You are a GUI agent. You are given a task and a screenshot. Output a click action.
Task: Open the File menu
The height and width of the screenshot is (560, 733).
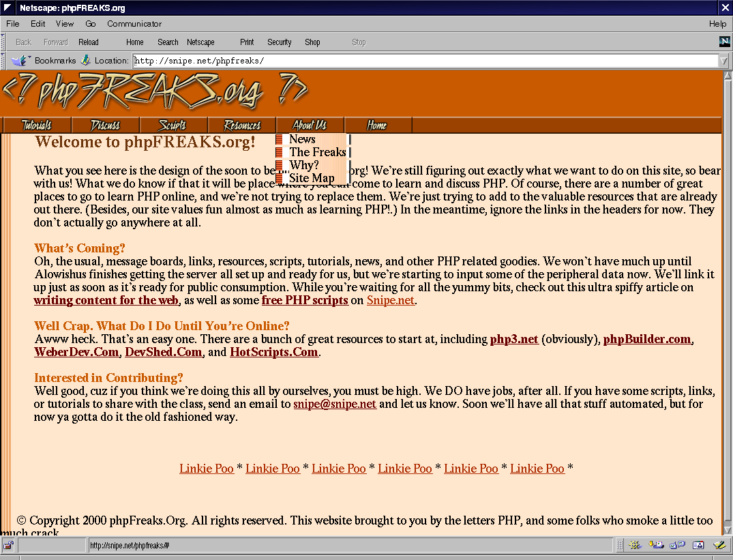coord(13,23)
